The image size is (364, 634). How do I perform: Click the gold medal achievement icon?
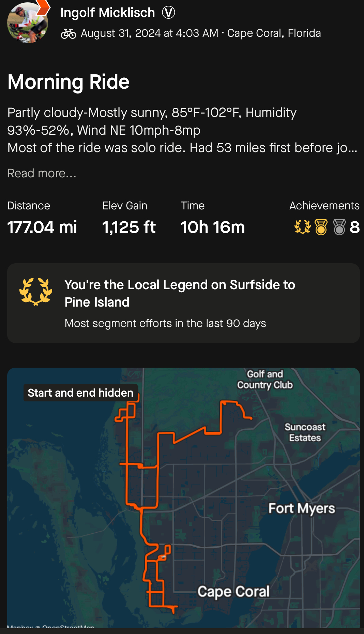[x=321, y=227]
